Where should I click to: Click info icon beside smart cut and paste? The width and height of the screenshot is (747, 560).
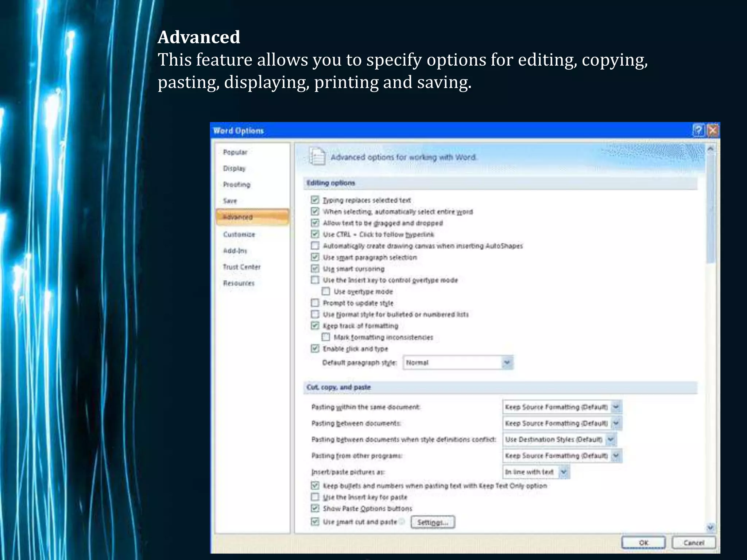tap(402, 522)
